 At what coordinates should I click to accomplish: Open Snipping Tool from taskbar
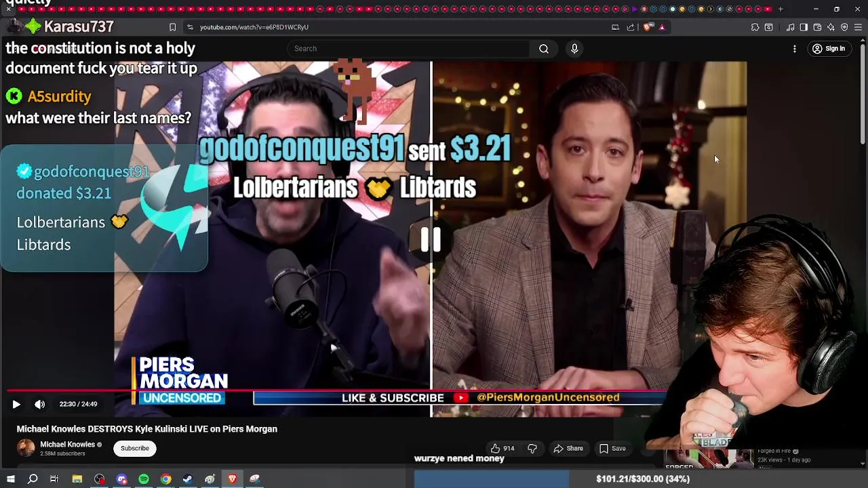pyautogui.click(x=254, y=479)
